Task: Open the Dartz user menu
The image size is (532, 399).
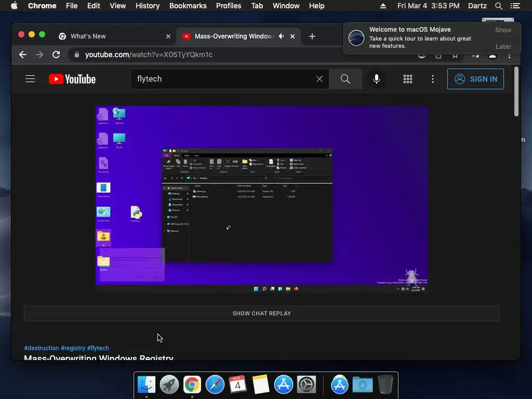Action: [477, 6]
